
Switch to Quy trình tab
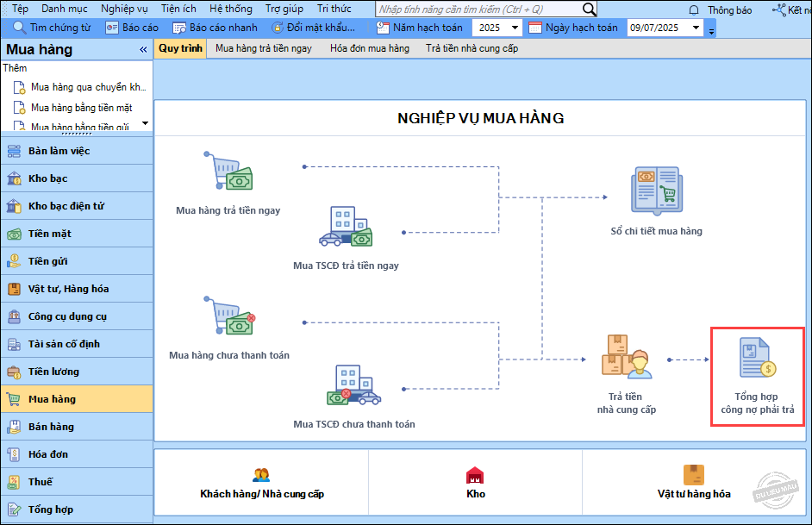(180, 48)
